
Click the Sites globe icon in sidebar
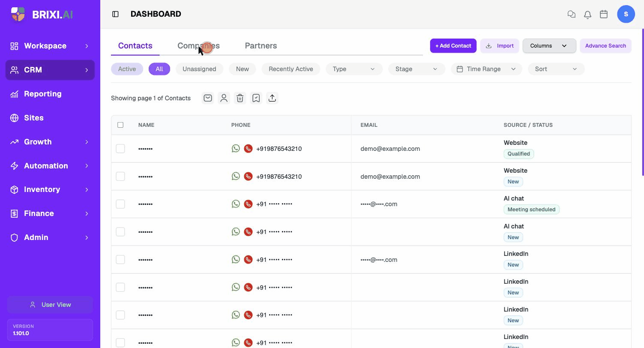point(15,118)
